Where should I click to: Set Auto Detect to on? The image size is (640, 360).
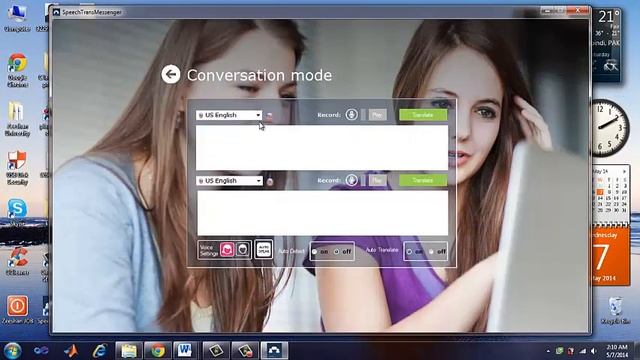(x=314, y=252)
